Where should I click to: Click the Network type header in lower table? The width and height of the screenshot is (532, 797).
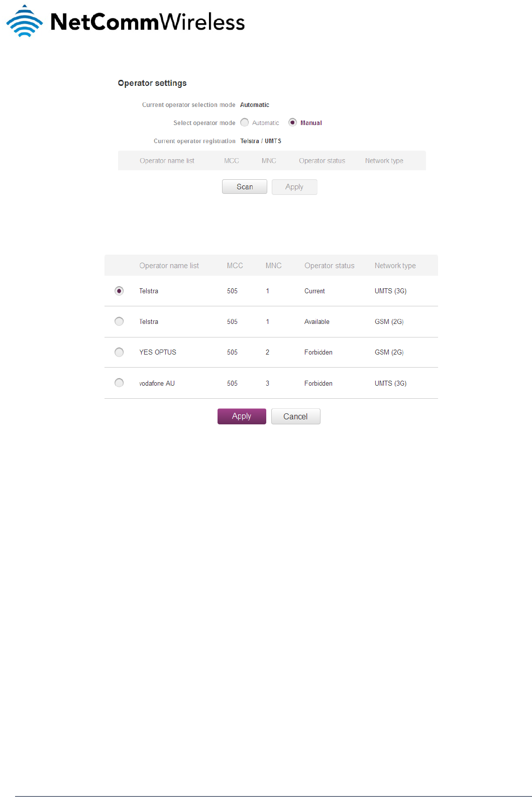coord(395,266)
